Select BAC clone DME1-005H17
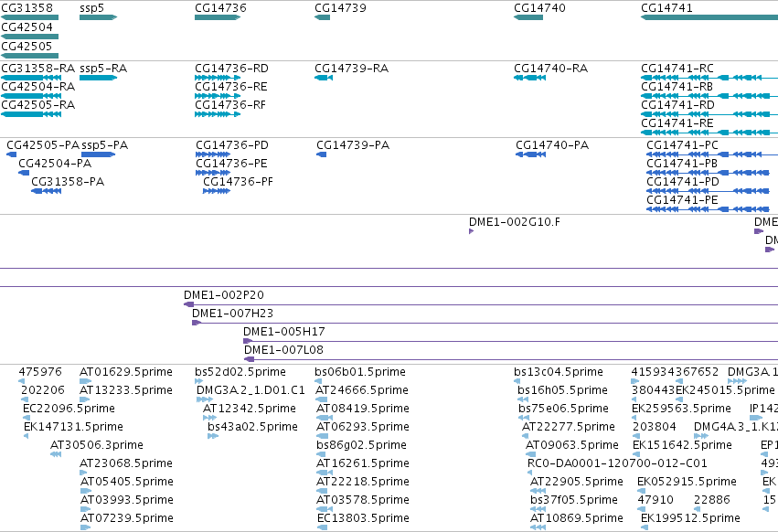This screenshot has height=532, width=778. pyautogui.click(x=510, y=341)
